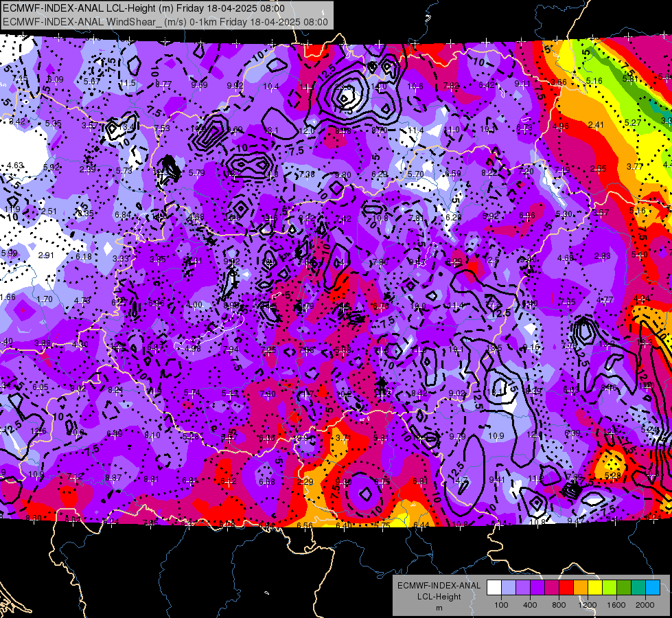Click the wind shear value 2.91

click(x=46, y=255)
